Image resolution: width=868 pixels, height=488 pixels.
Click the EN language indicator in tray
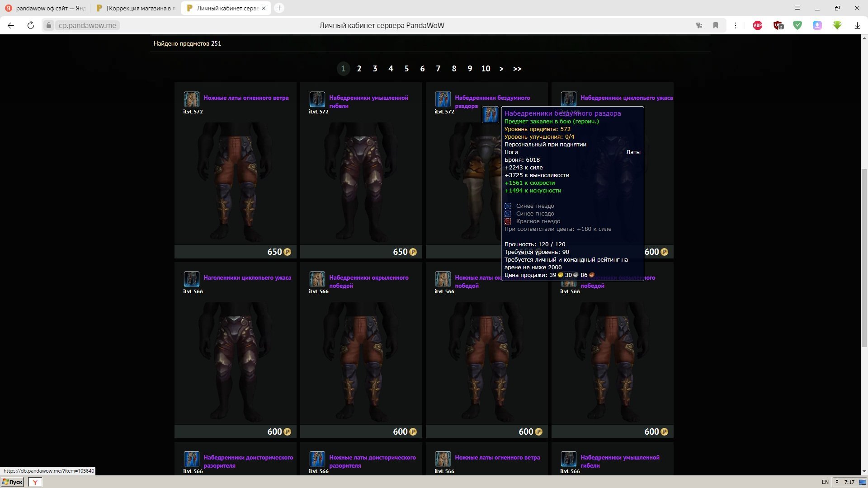(x=825, y=482)
